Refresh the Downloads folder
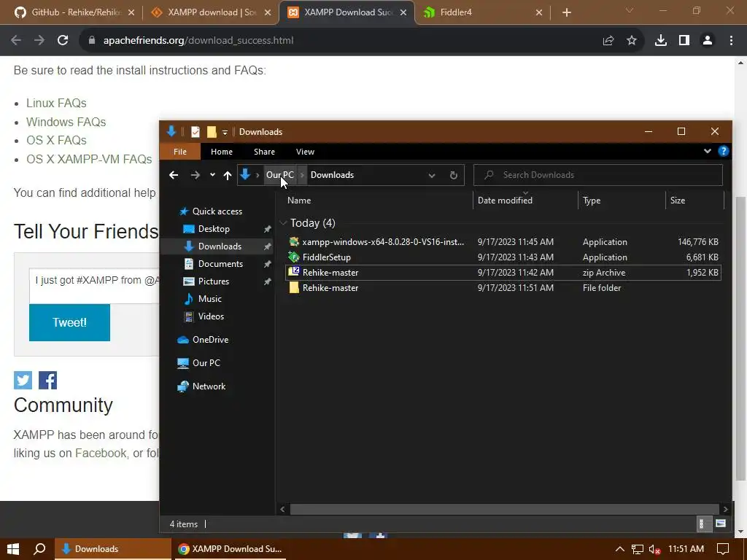747x560 pixels. 454,175
